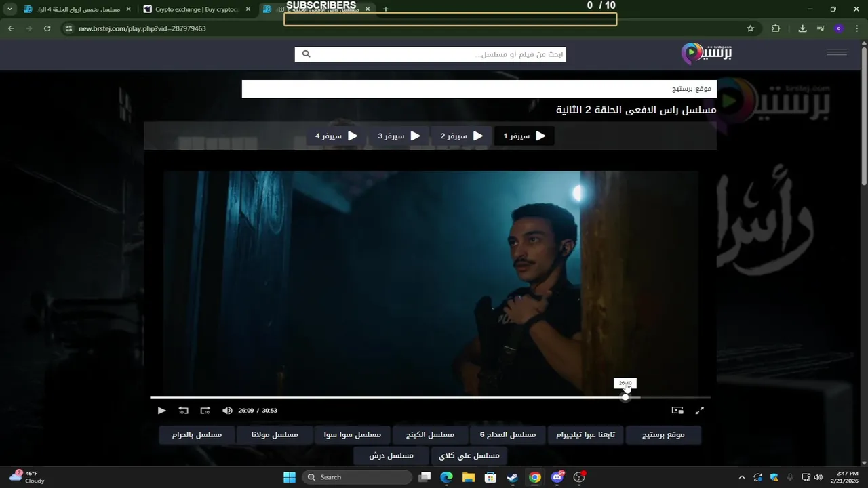Image resolution: width=868 pixels, height=488 pixels.
Task: Open the Chrome profile avatar
Action: (x=839, y=28)
